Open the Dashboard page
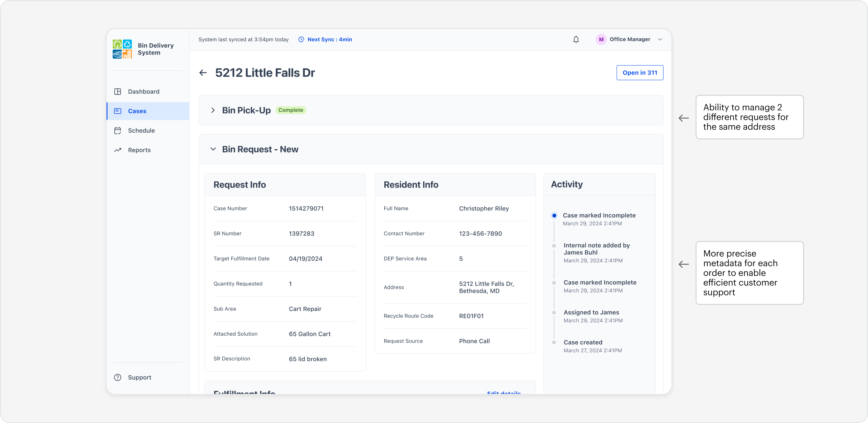This screenshot has height=423, width=868. click(148, 92)
